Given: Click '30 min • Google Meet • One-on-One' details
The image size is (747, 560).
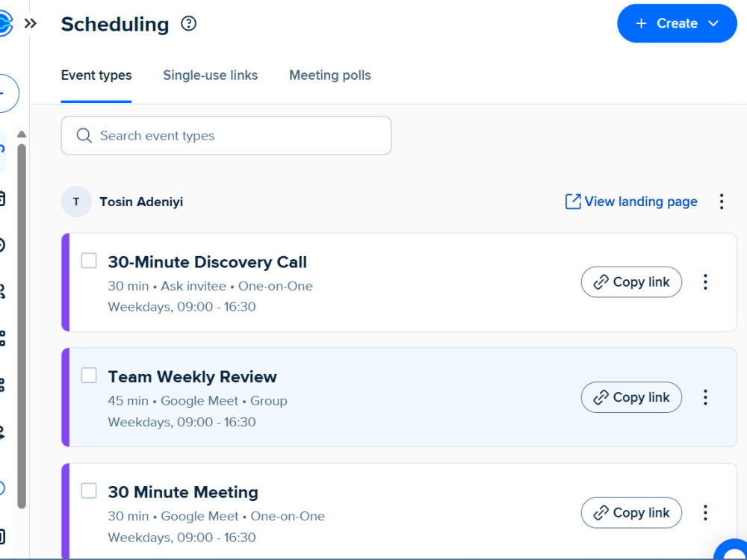Looking at the screenshot, I should tap(217, 516).
